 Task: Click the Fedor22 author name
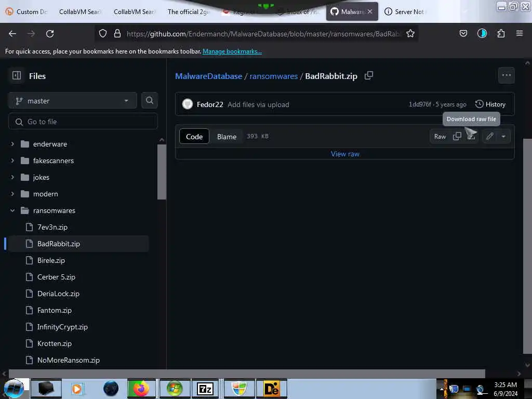210,104
